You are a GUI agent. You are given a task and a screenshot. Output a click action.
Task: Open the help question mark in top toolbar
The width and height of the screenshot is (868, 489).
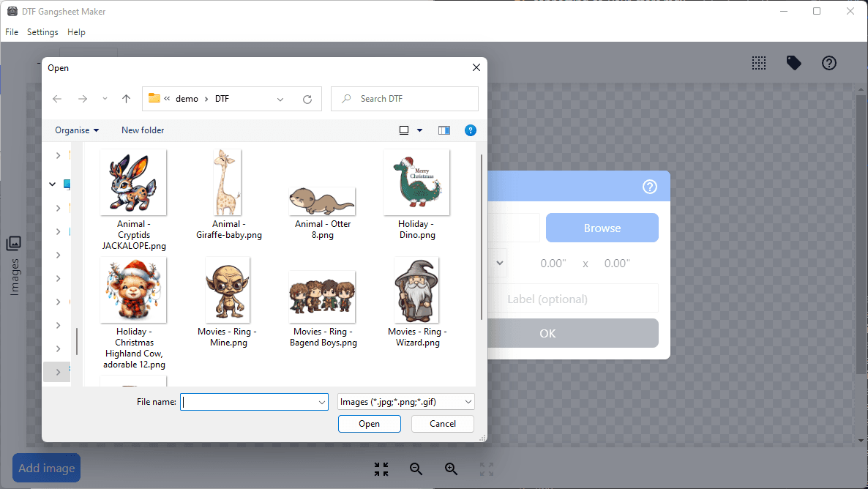tap(829, 63)
